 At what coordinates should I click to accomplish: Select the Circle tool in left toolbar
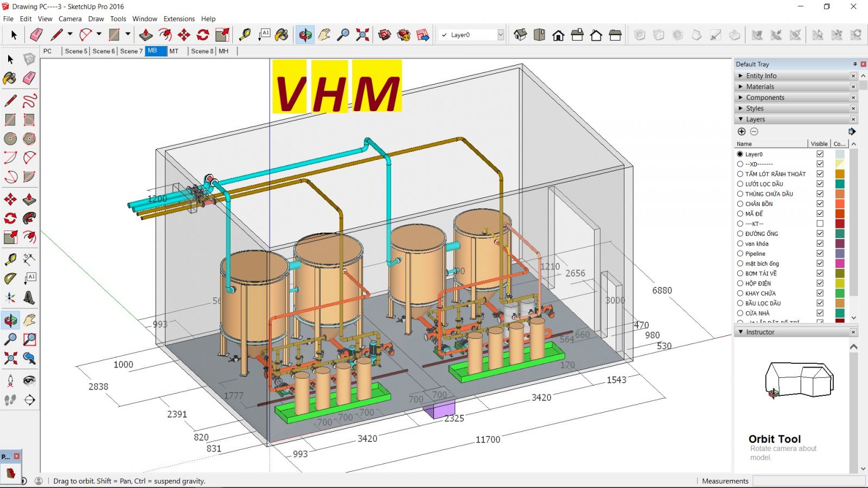tap(10, 139)
